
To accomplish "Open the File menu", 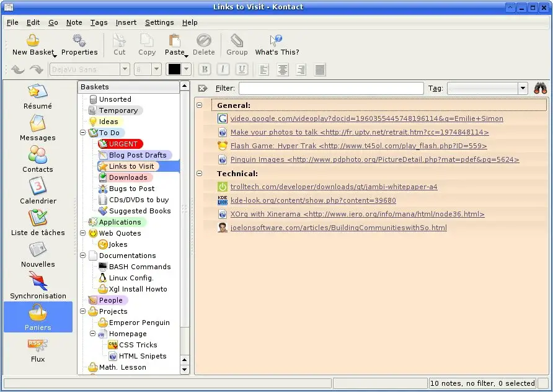I will (12, 22).
